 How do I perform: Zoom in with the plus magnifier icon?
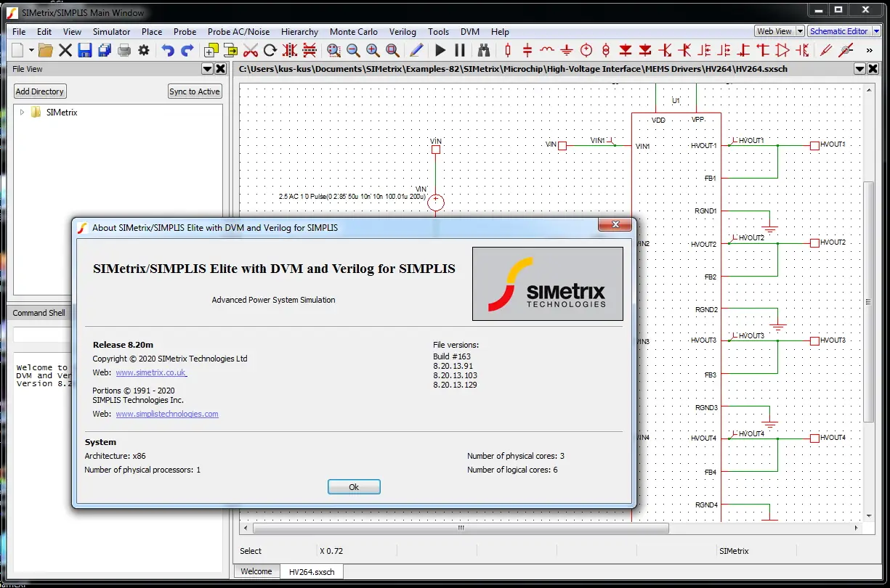[x=373, y=50]
